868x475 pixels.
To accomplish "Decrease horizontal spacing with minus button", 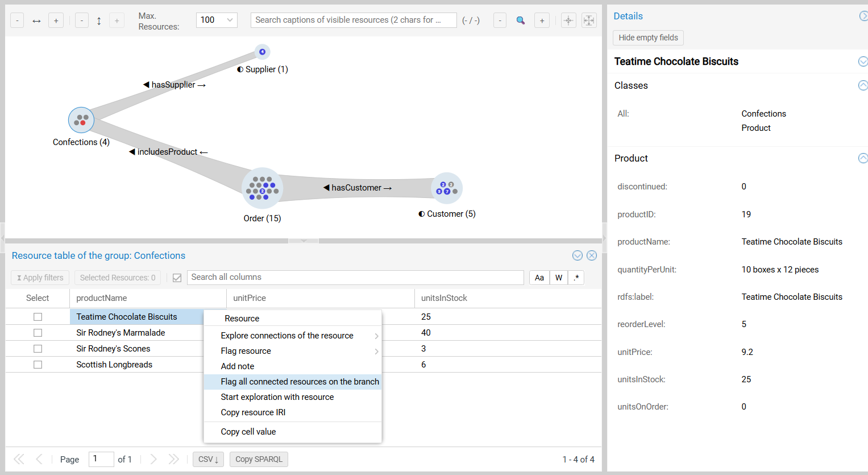I will click(x=18, y=20).
